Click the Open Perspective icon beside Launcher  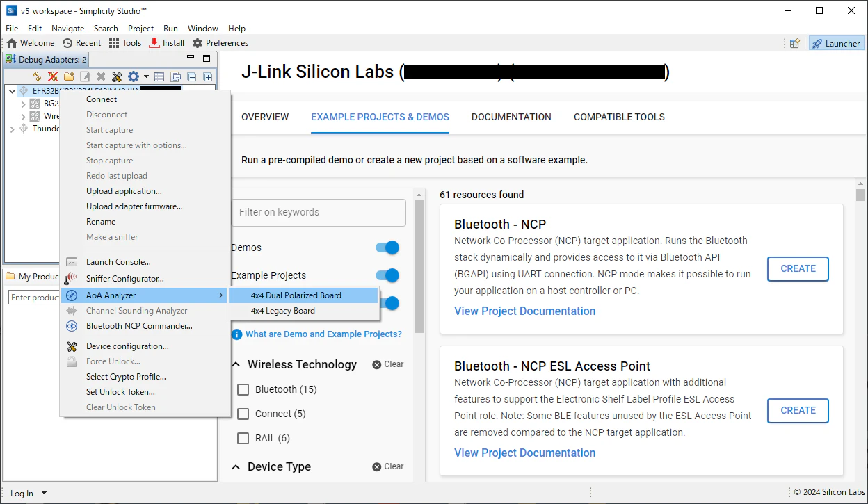tap(795, 43)
